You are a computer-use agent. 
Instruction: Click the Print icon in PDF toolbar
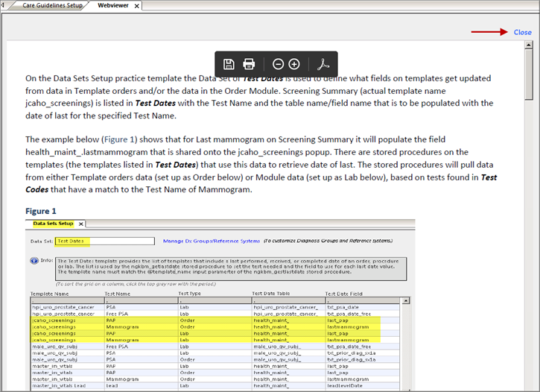point(249,64)
